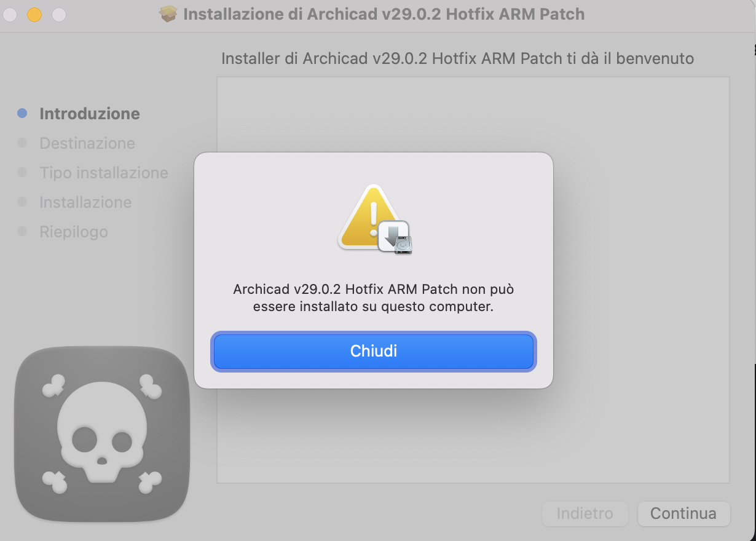Click the dimmed Indietro button
The height and width of the screenshot is (541, 756).
point(585,513)
